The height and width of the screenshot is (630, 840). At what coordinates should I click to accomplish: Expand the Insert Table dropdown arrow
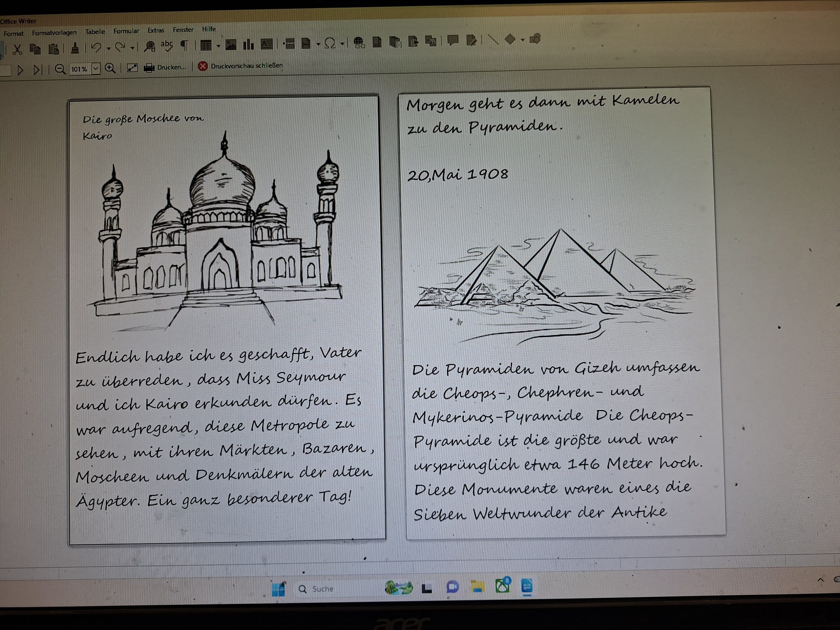218,45
